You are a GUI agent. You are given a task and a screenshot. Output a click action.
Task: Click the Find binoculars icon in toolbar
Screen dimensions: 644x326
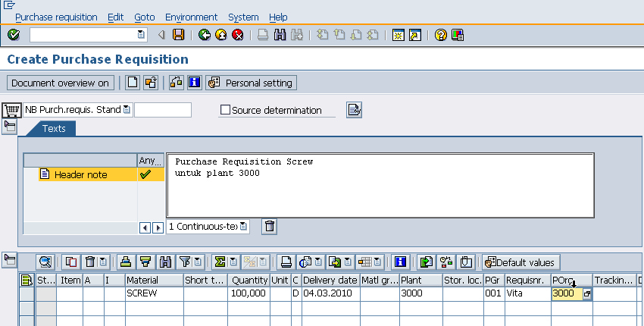[x=280, y=35]
